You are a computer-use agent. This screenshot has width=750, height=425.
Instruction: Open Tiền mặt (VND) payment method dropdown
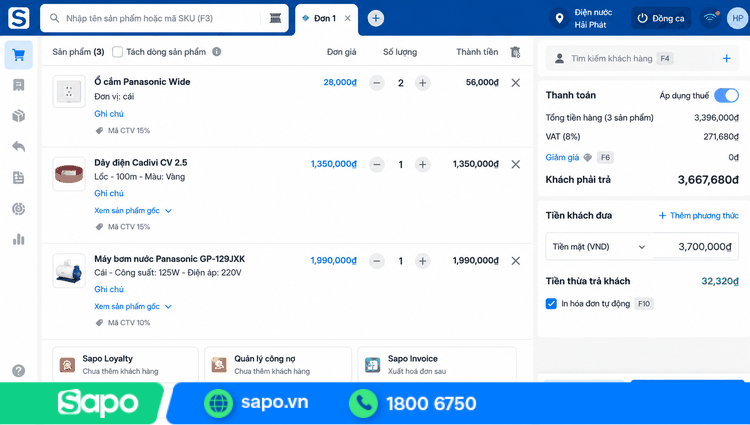[x=599, y=247]
